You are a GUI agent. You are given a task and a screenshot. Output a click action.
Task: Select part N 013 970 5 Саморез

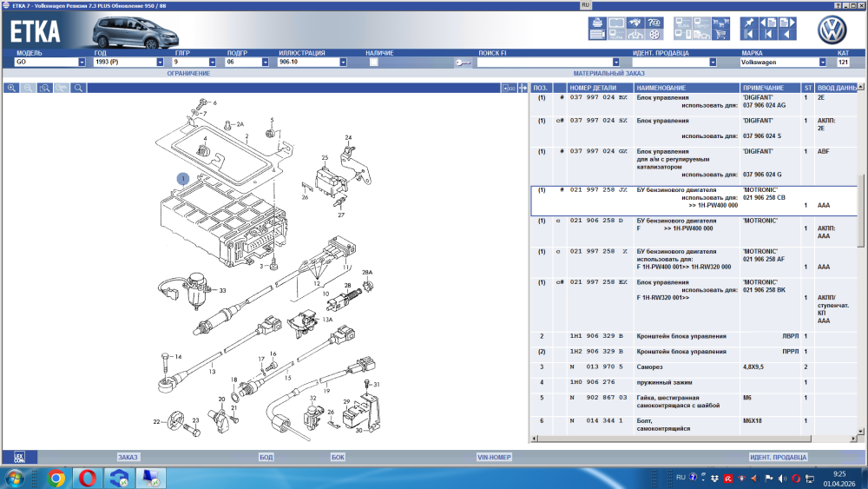point(694,367)
